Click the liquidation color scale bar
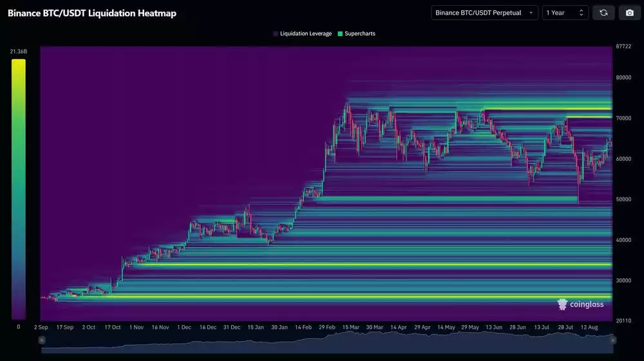 [x=19, y=189]
